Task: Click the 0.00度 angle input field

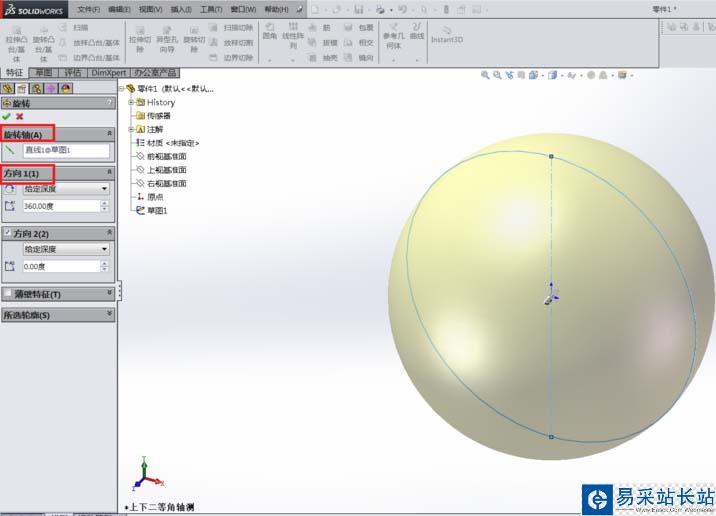Action: (61, 266)
